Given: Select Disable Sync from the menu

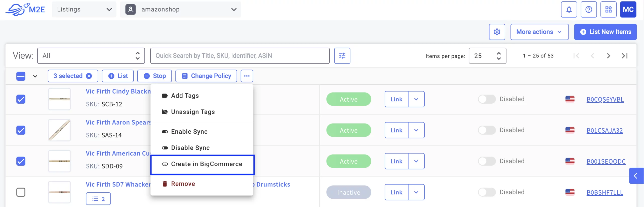Looking at the screenshot, I should [x=190, y=148].
